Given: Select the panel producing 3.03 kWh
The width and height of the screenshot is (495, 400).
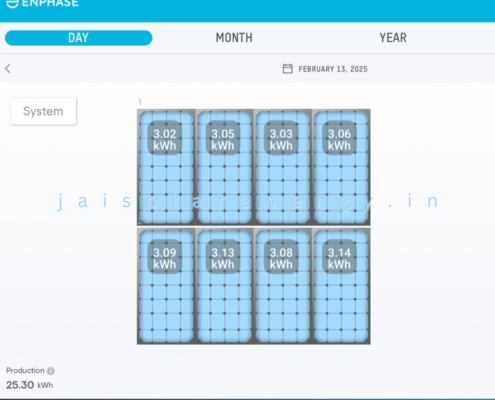Looking at the screenshot, I should pyautogui.click(x=283, y=167).
